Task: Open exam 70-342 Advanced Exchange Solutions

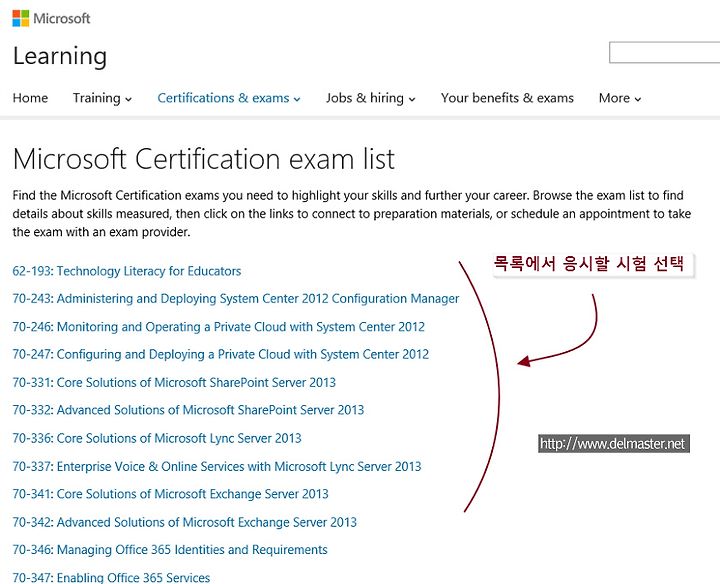Action: pos(185,522)
